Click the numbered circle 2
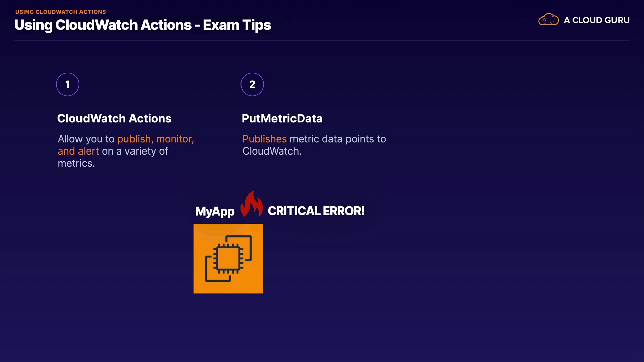The image size is (644, 362). (x=252, y=84)
